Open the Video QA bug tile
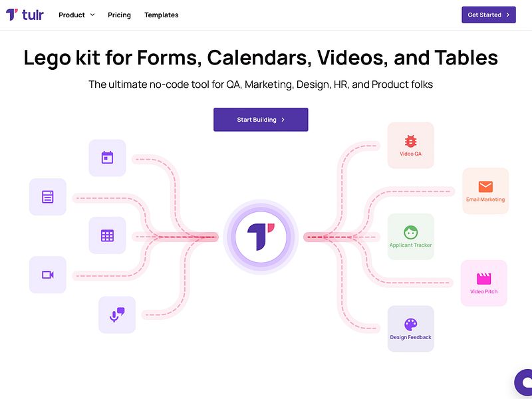The height and width of the screenshot is (399, 532). pos(410,145)
